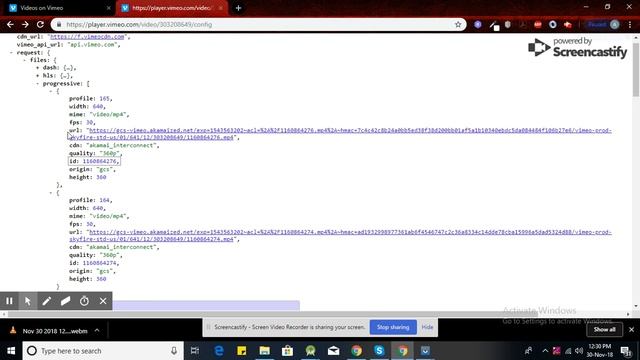The image size is (640, 360).
Task: Click the id 1160864276 value
Action: (x=100, y=161)
